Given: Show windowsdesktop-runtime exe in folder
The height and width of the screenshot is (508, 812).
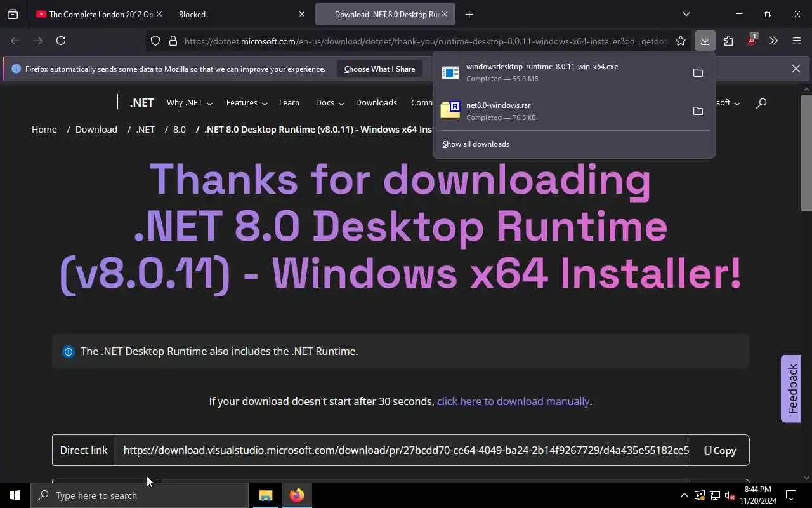Looking at the screenshot, I should pyautogui.click(x=698, y=72).
